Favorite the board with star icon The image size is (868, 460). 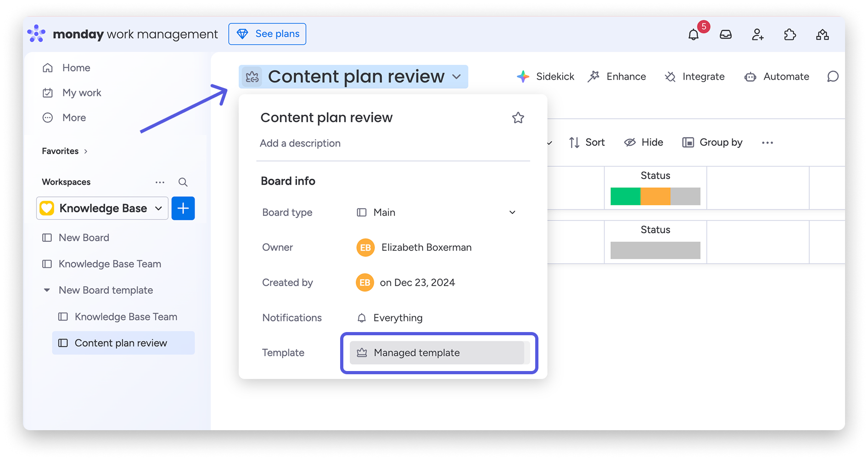tap(518, 118)
